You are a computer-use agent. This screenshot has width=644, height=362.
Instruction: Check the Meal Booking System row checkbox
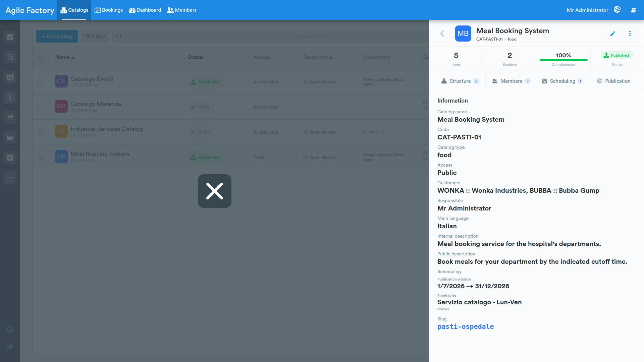[41, 157]
